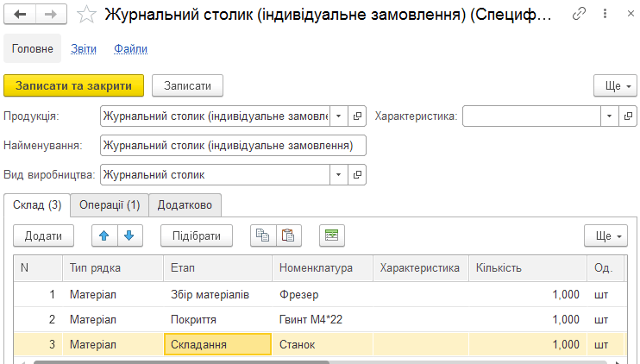640x364 pixels.
Task: Open the Звіти link
Action: pyautogui.click(x=84, y=48)
